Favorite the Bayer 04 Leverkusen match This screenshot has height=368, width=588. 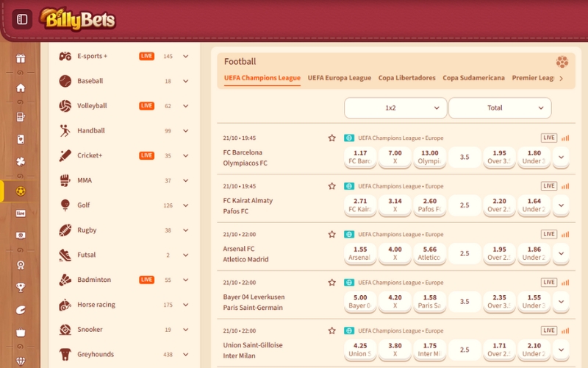pos(332,283)
